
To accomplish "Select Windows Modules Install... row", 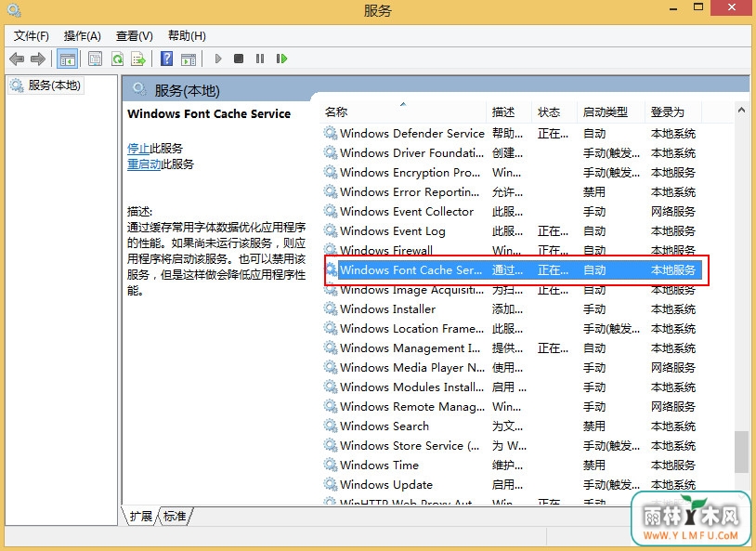I will click(x=512, y=387).
